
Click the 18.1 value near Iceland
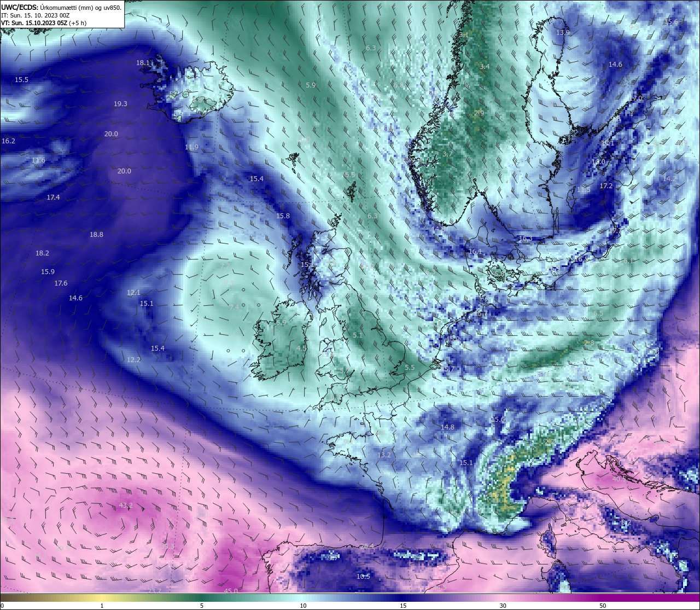tap(143, 63)
